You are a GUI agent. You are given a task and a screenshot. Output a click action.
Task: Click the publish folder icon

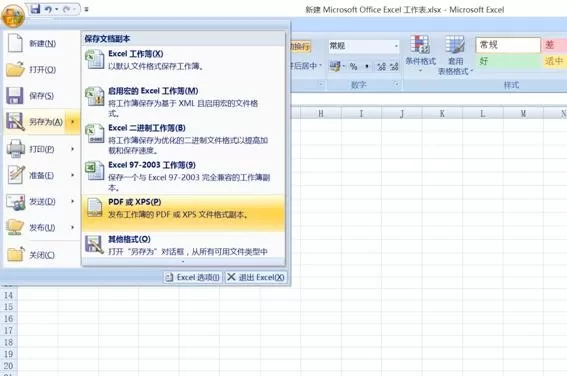[x=15, y=227]
